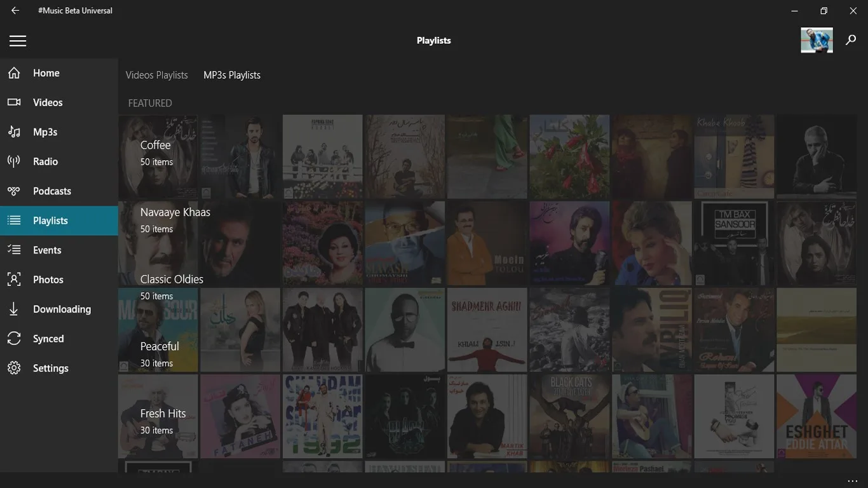Click the Black Cats album cover
The width and height of the screenshot is (868, 488).
(569, 416)
